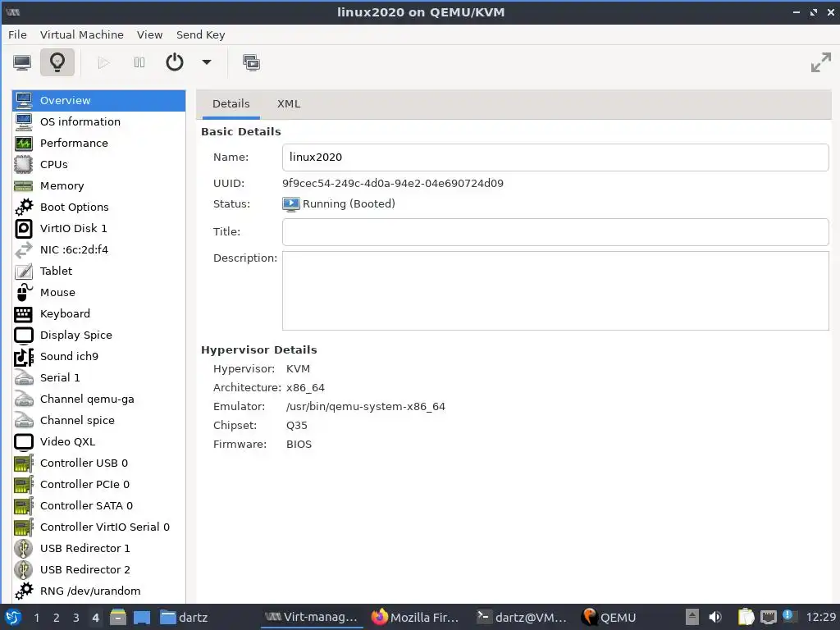
Task: Click the 12:29 clock in tray
Action: click(x=820, y=618)
